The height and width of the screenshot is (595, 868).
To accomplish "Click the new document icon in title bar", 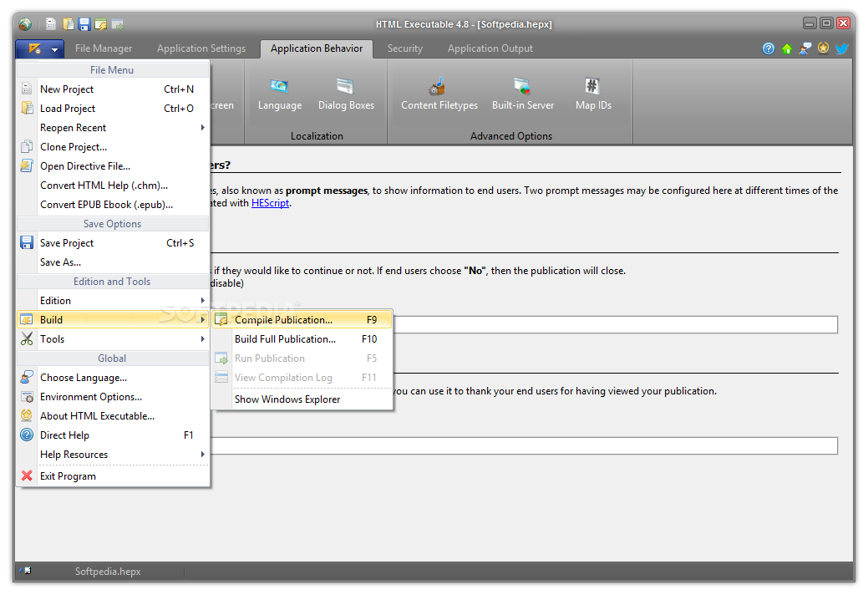I will [x=51, y=23].
